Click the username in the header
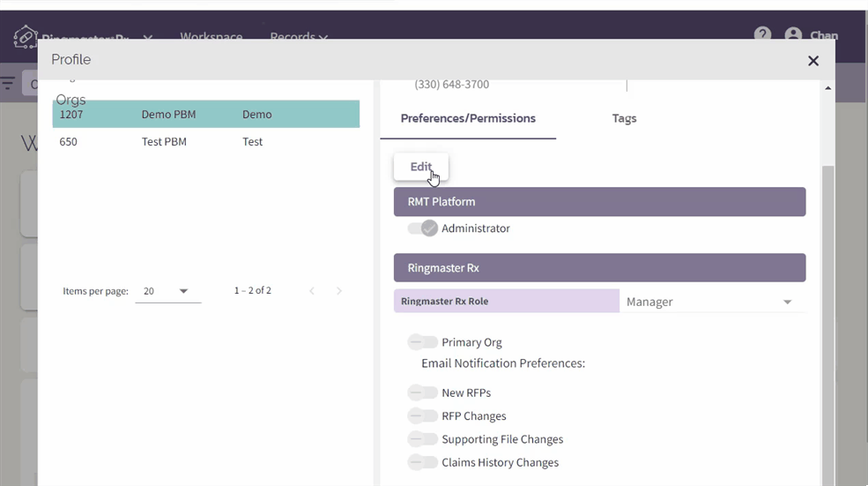The width and height of the screenshot is (868, 486). pyautogui.click(x=824, y=35)
